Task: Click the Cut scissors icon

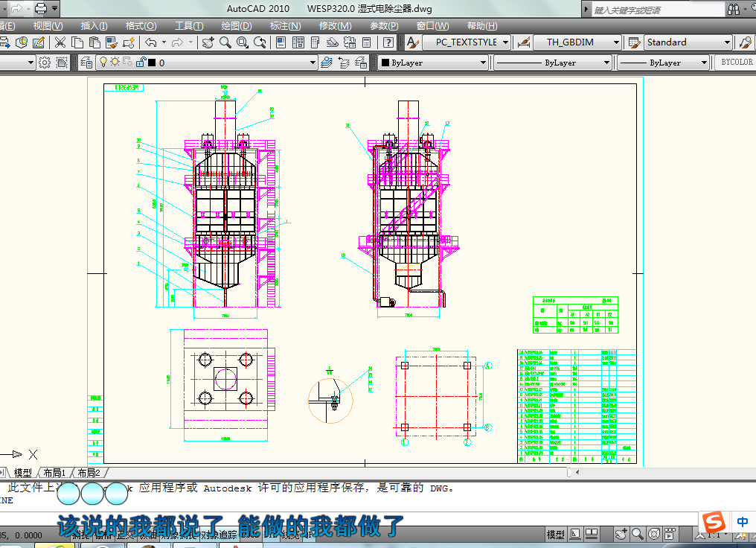Action: [60, 42]
